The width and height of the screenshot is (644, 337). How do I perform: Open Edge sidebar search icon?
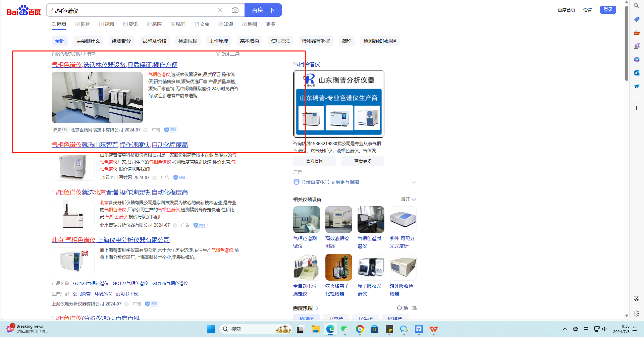(x=637, y=6)
